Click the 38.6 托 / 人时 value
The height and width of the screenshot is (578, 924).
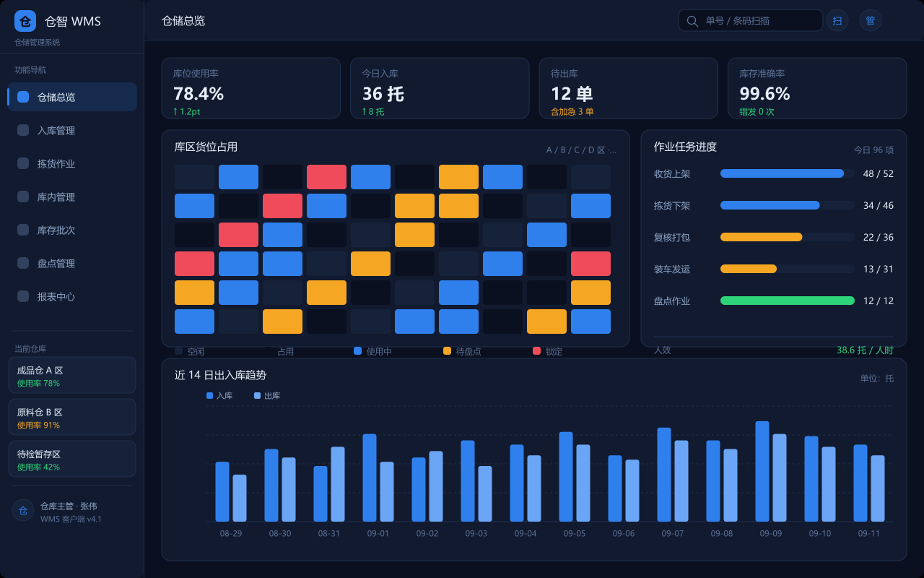pyautogui.click(x=865, y=350)
